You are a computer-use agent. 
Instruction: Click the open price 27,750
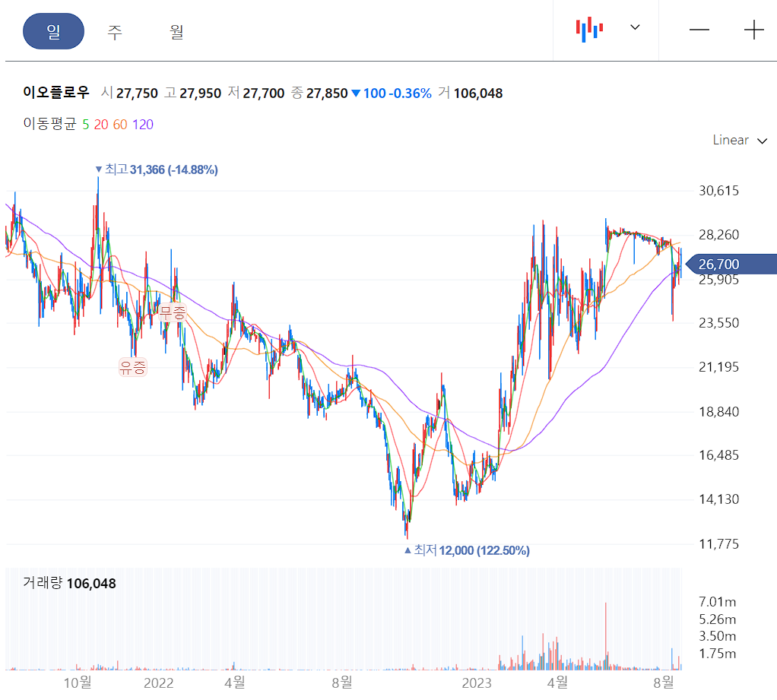137,93
